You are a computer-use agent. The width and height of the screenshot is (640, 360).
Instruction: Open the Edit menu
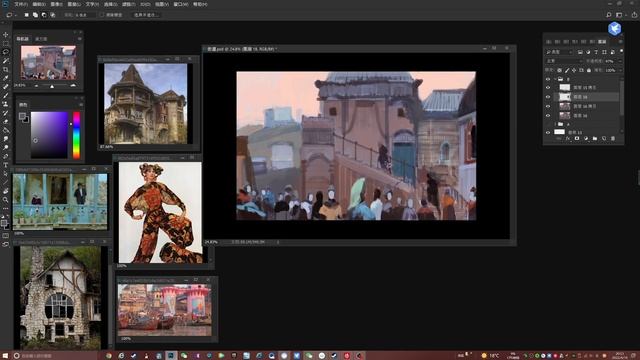pos(39,4)
